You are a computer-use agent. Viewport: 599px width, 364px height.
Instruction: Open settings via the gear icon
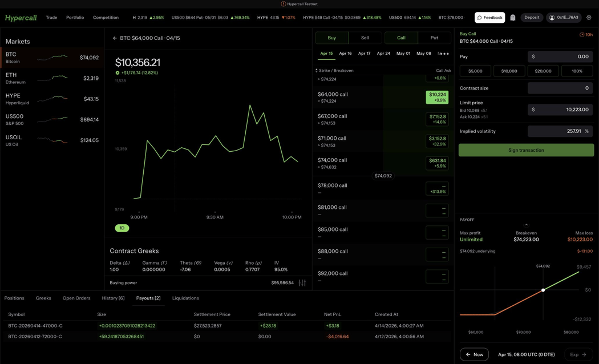tap(589, 18)
